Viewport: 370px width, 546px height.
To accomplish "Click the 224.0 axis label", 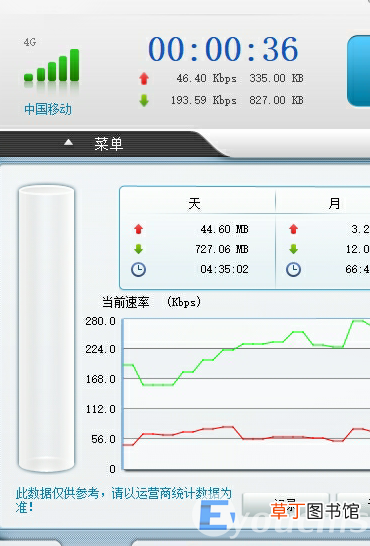I will coord(101,349).
